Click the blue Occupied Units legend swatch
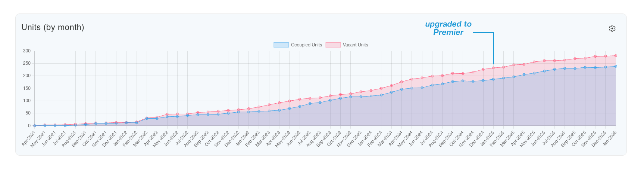This screenshot has height=171, width=644. pyautogui.click(x=281, y=45)
